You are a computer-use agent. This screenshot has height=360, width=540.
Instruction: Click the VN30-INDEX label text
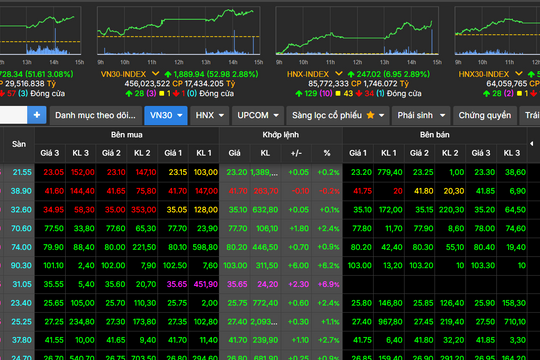click(123, 74)
